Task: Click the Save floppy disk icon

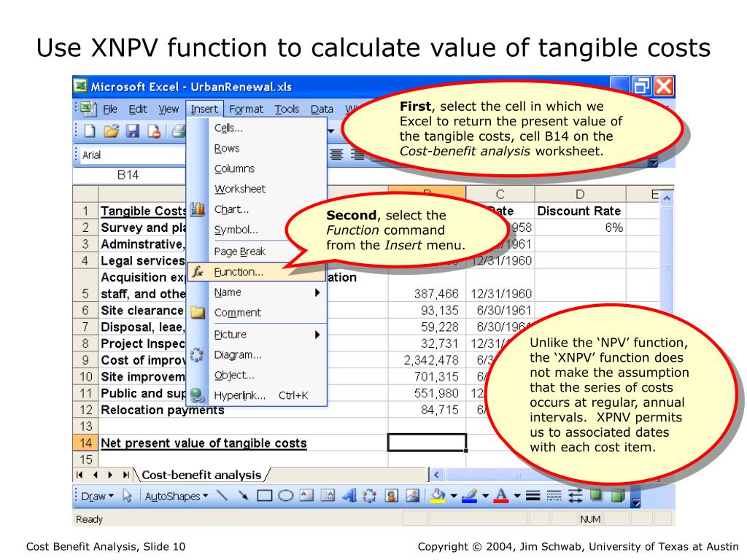Action: (133, 131)
